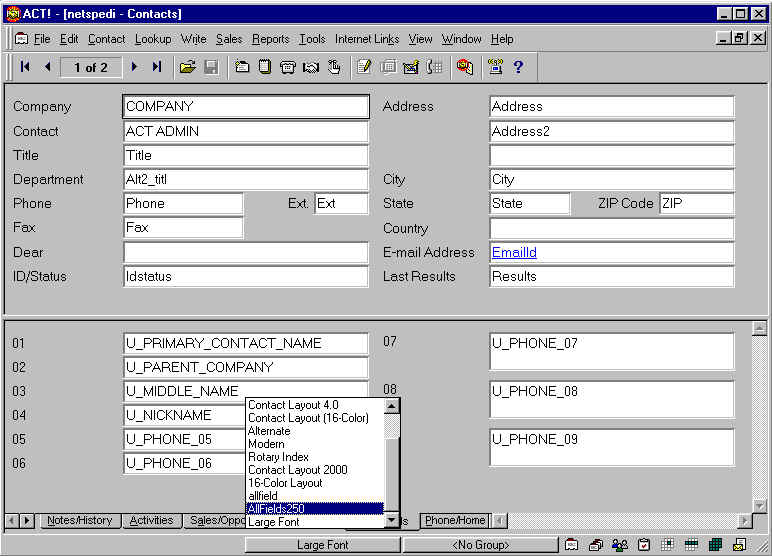Open Daily Calendar status bar icon
This screenshot has height=556, width=772.
click(x=668, y=545)
